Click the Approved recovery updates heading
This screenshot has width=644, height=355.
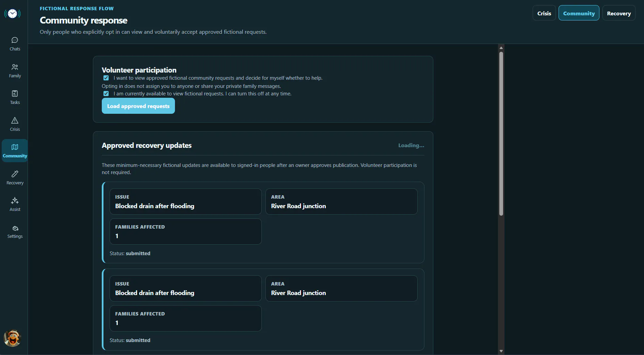pos(147,145)
